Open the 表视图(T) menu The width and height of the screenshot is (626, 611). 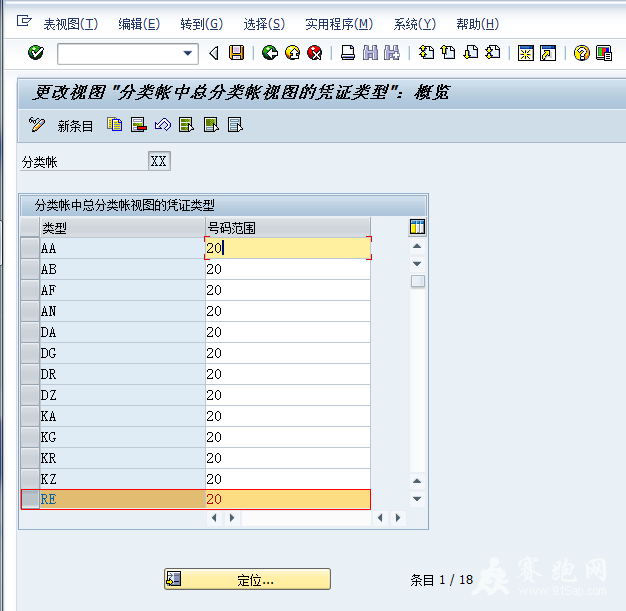coord(71,24)
